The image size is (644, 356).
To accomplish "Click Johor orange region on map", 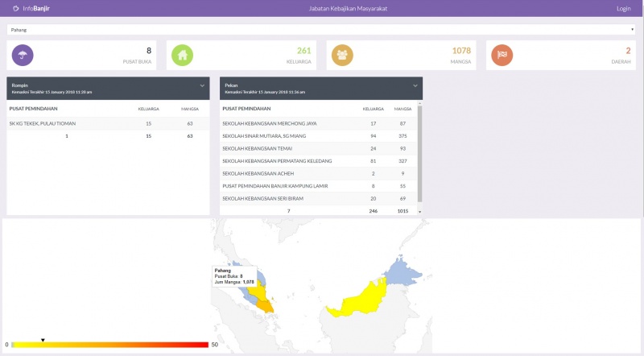I will (265, 306).
